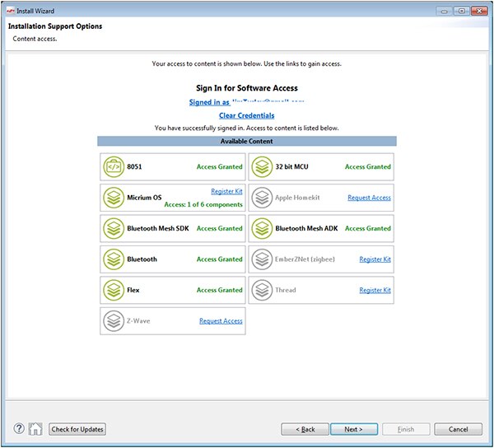Click the grayed Z-Wave icon
The image size is (494, 448).
114,321
